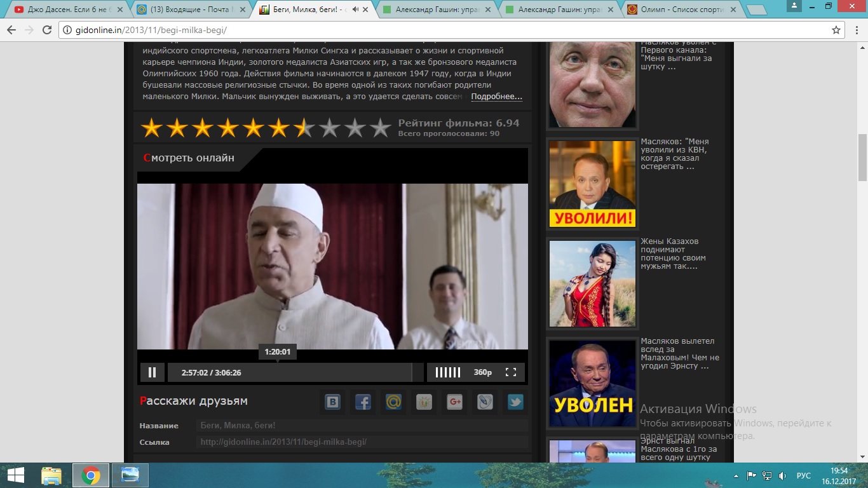Image resolution: width=868 pixels, height=488 pixels.
Task: Open 'Жены Казахов поднимают потенцию' link
Action: pyautogui.click(x=674, y=254)
